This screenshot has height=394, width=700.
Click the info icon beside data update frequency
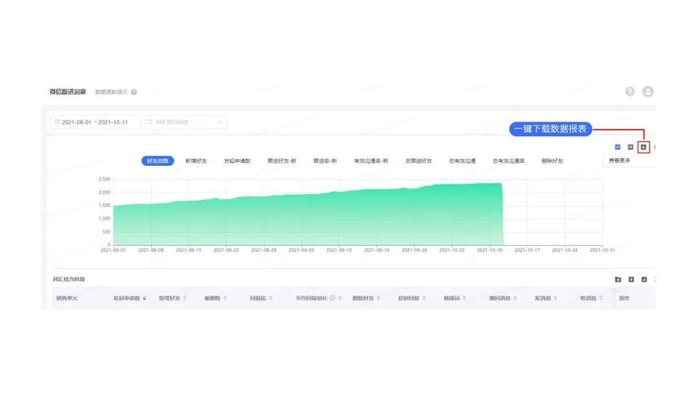click(134, 92)
